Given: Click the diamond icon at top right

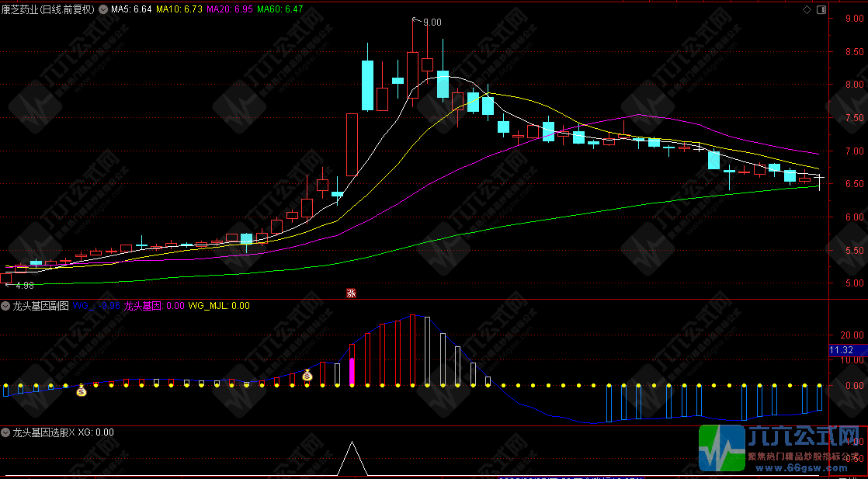Looking at the screenshot, I should pos(807,9).
